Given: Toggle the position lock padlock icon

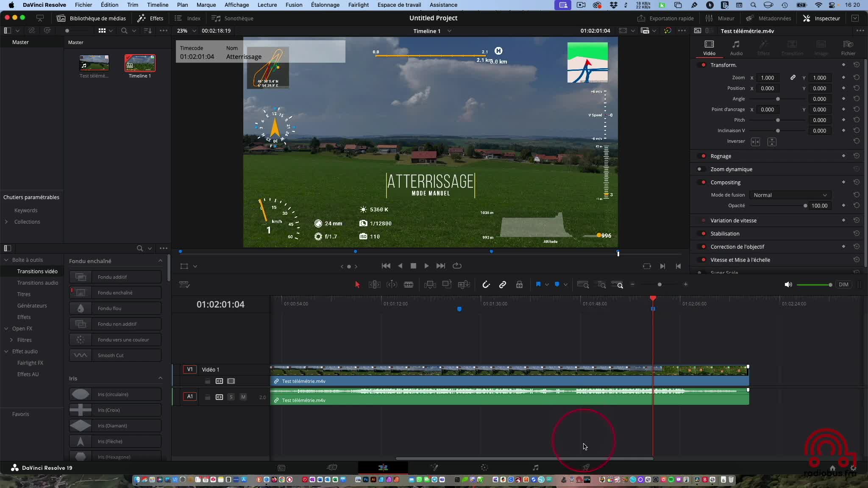Looking at the screenshot, I should 519,285.
